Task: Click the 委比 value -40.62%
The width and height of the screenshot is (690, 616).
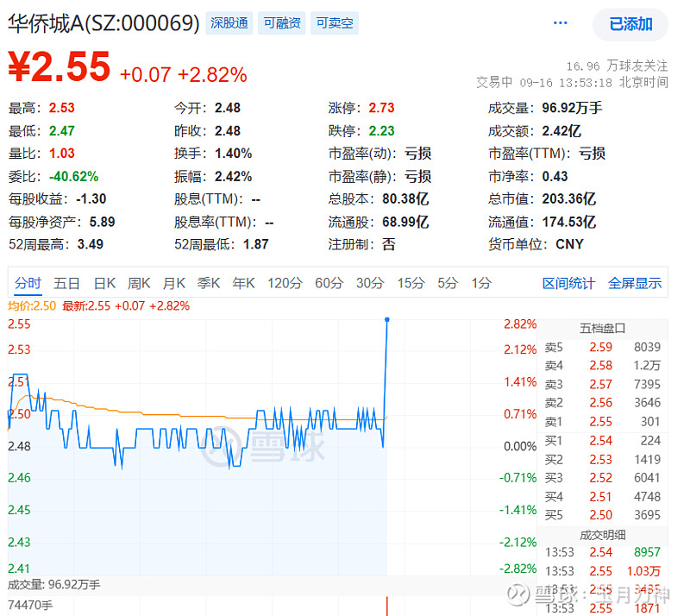Action: [73, 177]
